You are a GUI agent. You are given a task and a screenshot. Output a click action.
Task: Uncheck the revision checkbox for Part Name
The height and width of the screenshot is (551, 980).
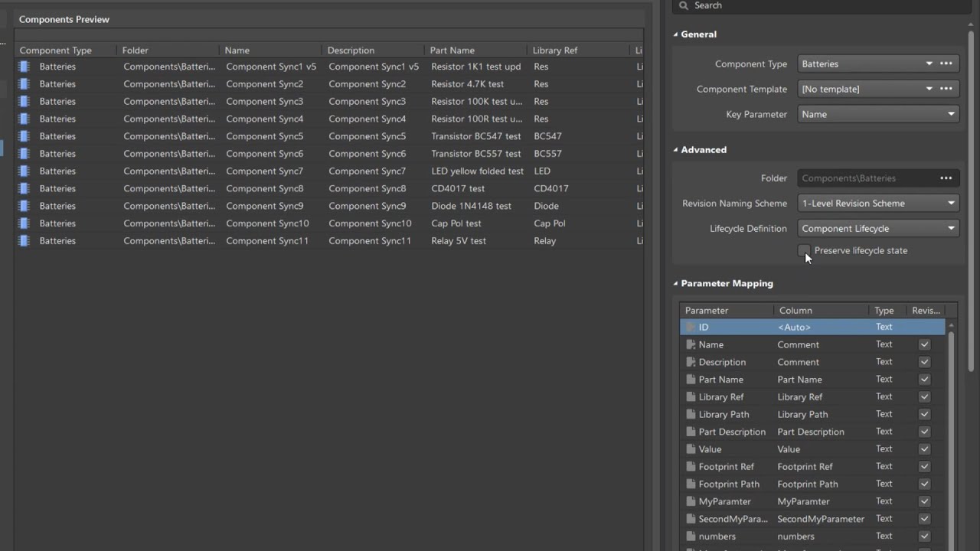pyautogui.click(x=924, y=380)
